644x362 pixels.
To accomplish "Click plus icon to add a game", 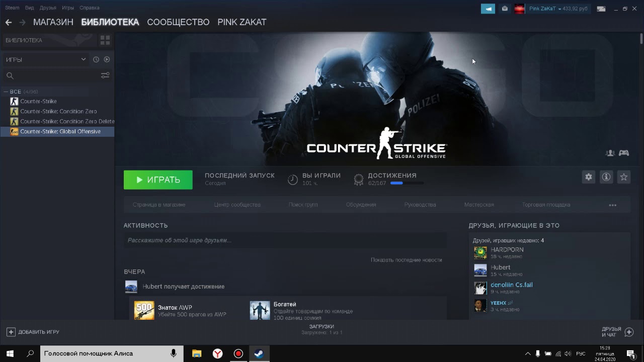I will coord(11,332).
